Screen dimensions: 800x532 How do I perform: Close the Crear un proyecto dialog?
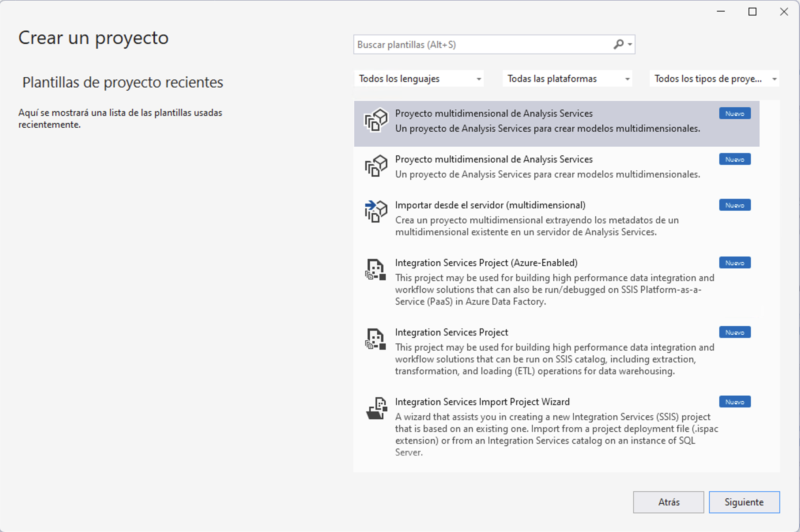coord(784,12)
